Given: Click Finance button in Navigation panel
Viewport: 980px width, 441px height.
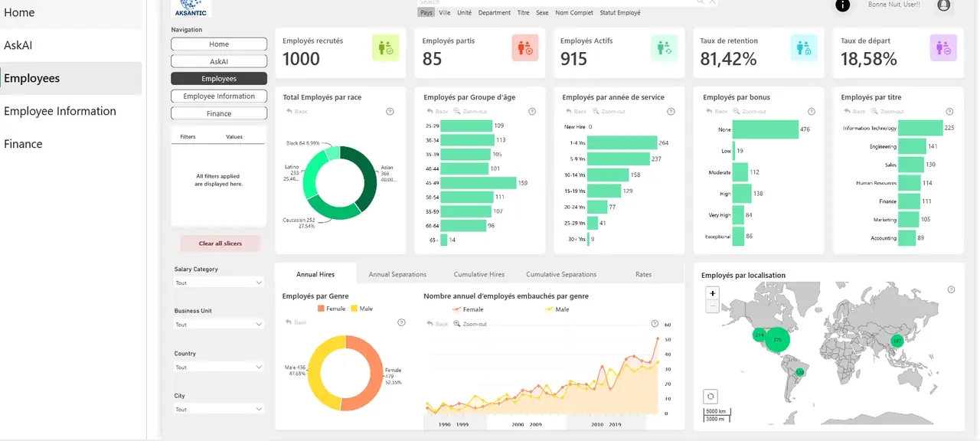Looking at the screenshot, I should tap(219, 113).
